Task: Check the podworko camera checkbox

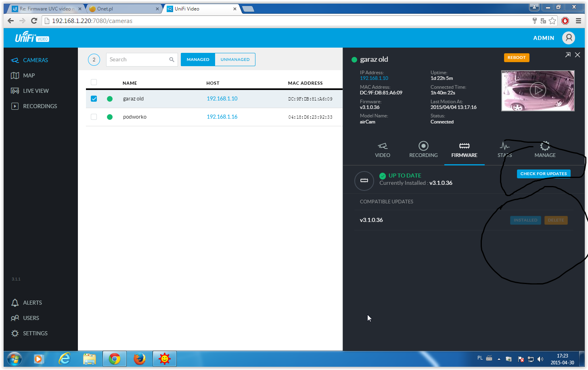Action: tap(94, 117)
